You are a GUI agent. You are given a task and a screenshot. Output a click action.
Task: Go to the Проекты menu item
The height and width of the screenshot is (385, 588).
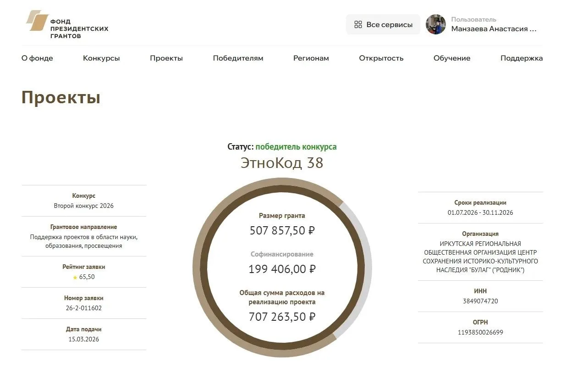pyautogui.click(x=166, y=58)
